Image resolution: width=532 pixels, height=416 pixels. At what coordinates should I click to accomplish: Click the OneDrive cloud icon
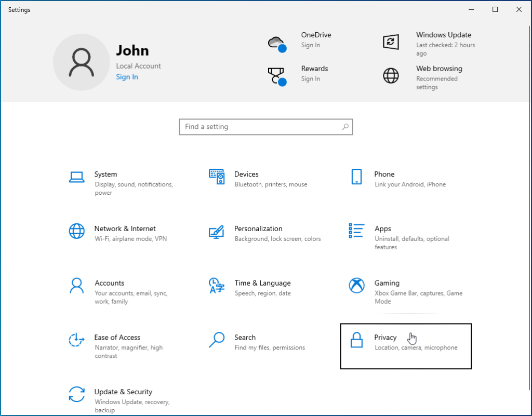click(276, 42)
